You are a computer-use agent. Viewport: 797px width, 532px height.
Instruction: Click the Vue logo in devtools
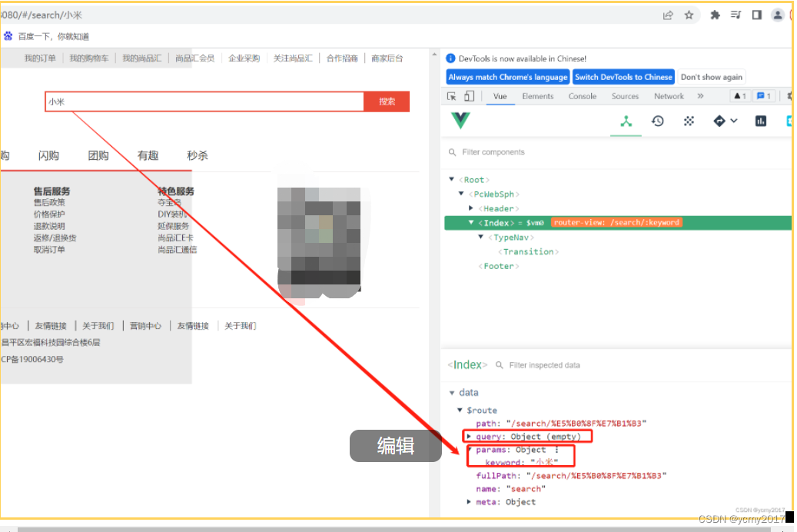(x=460, y=121)
